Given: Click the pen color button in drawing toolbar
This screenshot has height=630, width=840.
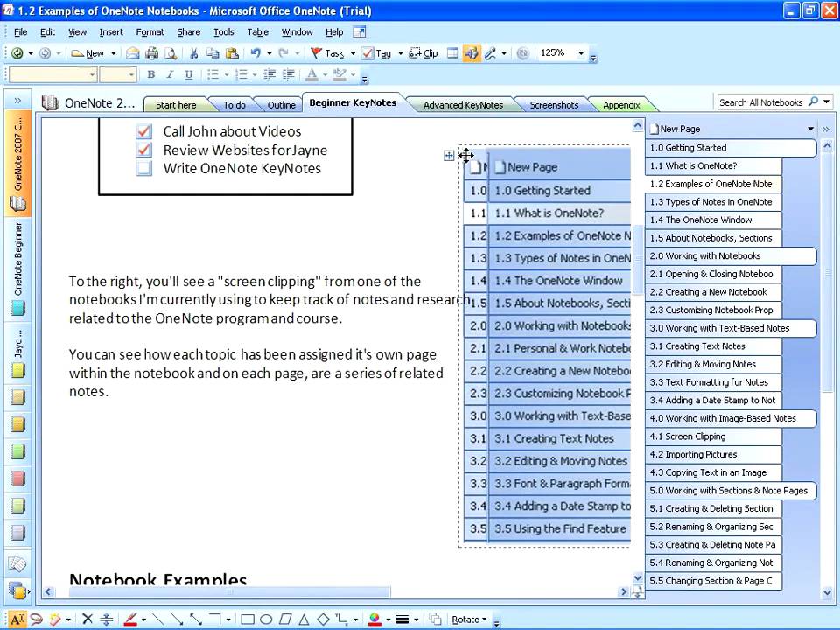Looking at the screenshot, I should pyautogui.click(x=130, y=619).
